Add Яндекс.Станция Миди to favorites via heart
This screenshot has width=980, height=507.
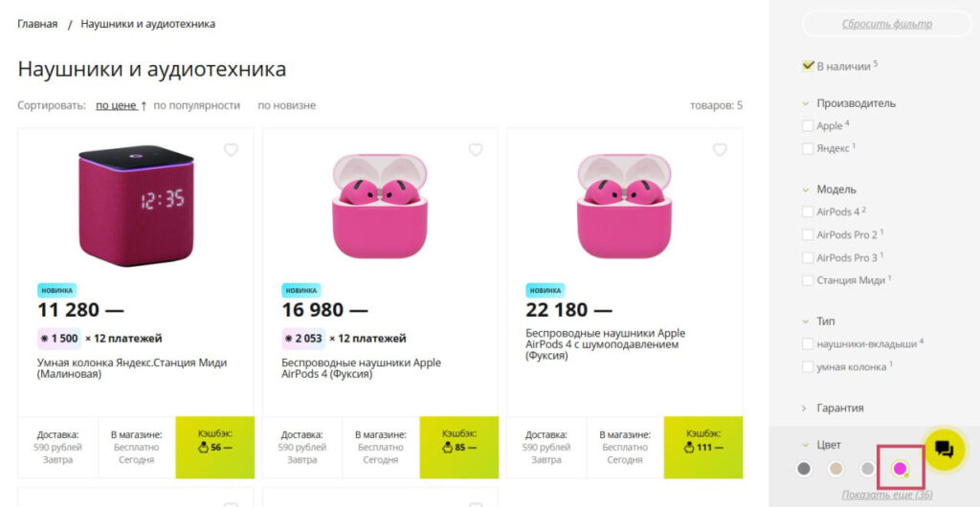point(231,150)
